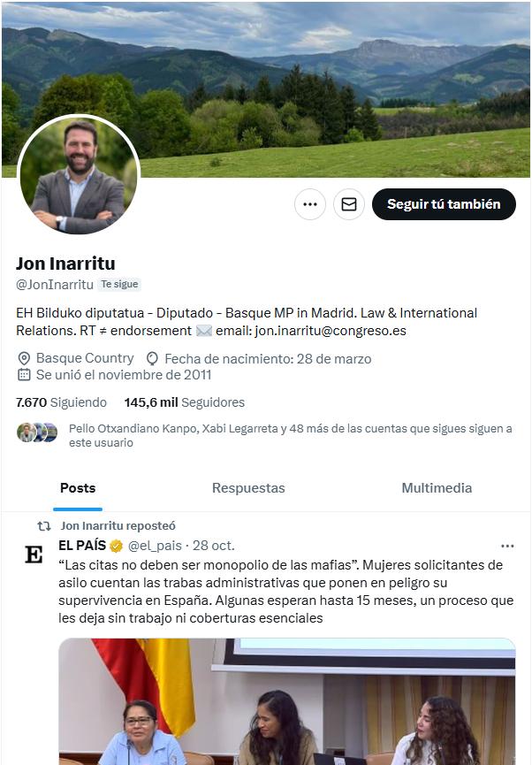Click the @el_pais handle
The width and height of the screenshot is (532, 765).
point(155,546)
